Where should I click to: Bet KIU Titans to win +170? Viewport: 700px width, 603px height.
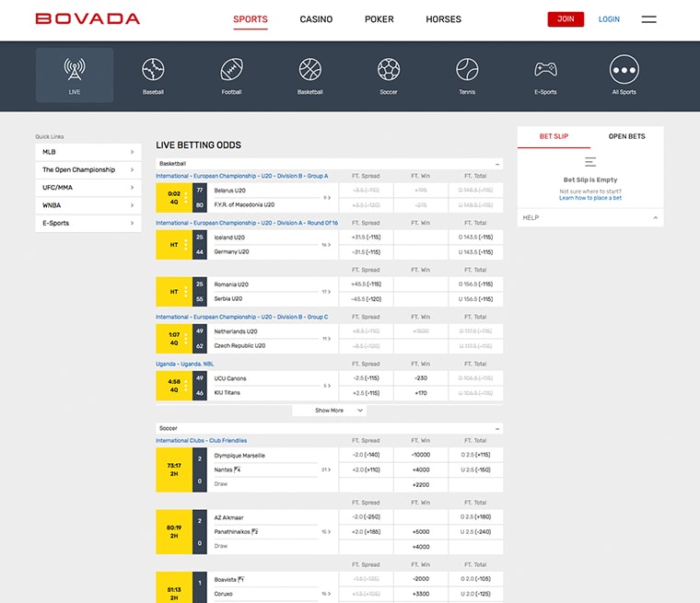tap(421, 393)
